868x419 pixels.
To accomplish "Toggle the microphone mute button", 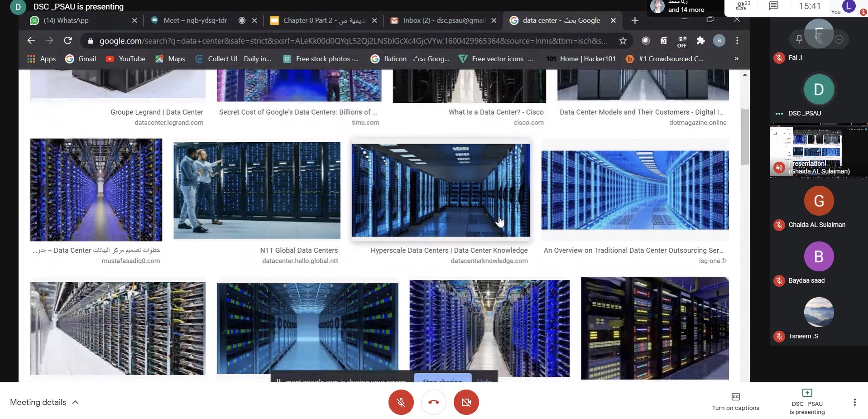I will click(401, 402).
